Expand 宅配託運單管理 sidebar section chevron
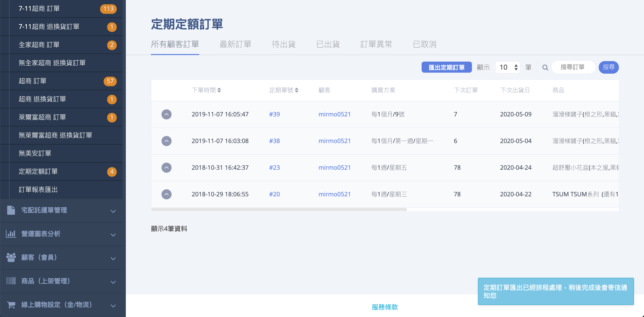 pyautogui.click(x=113, y=211)
